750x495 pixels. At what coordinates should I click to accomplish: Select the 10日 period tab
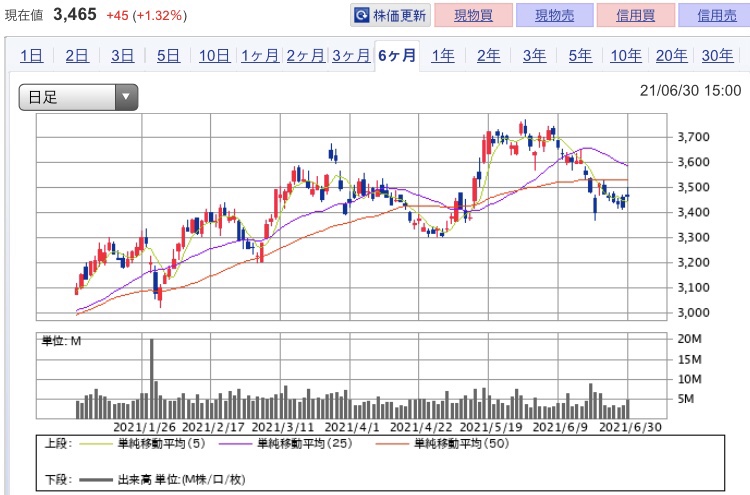[x=214, y=56]
